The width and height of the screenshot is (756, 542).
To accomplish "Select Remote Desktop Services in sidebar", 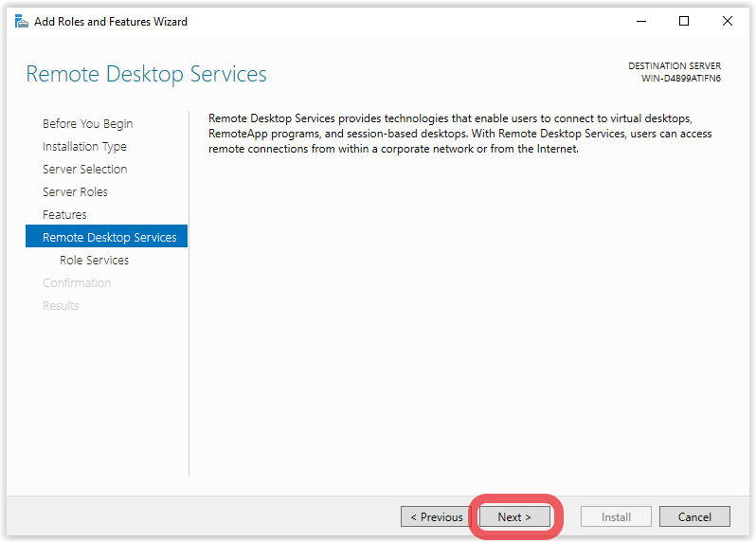I will click(x=106, y=236).
